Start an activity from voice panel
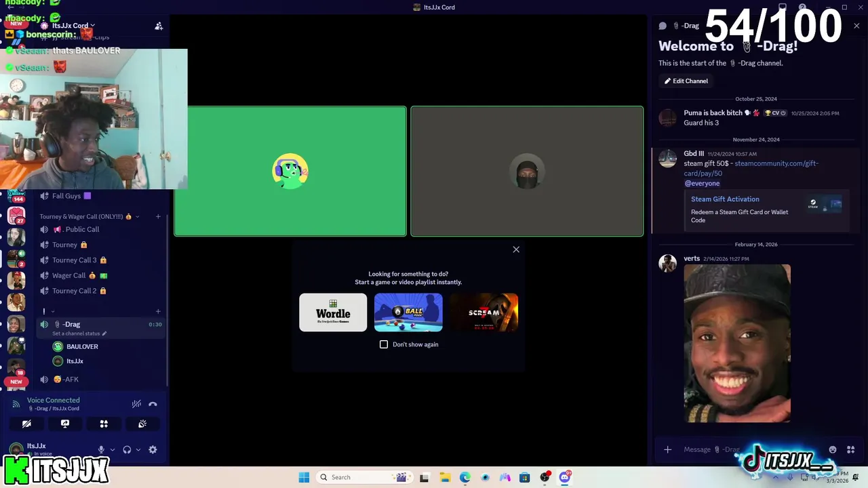 point(104,424)
